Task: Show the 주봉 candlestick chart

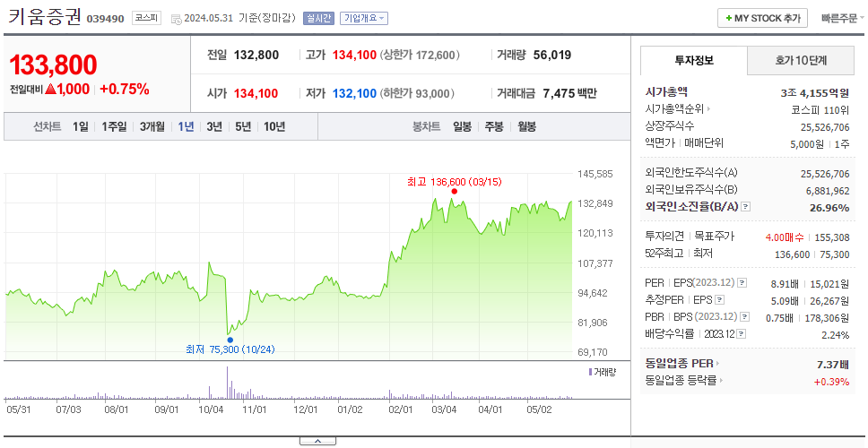Action: (494, 126)
